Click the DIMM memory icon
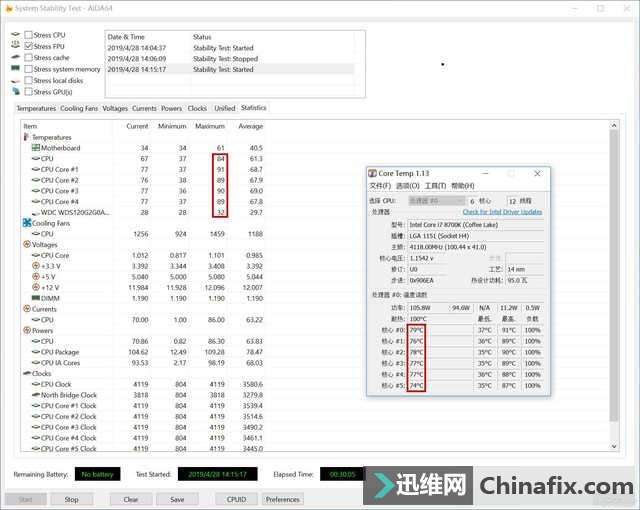This screenshot has width=640, height=510. [36, 298]
